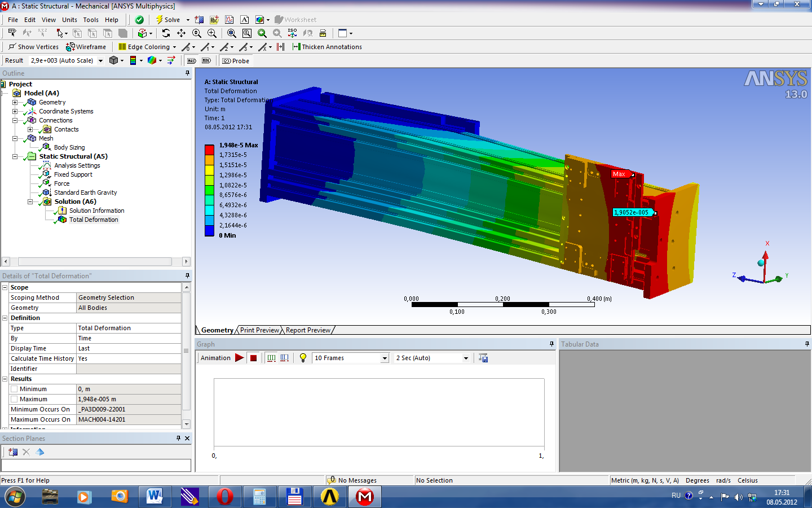Viewport: 812px width, 508px height.
Task: Open the 10 Frames dropdown
Action: coord(385,358)
